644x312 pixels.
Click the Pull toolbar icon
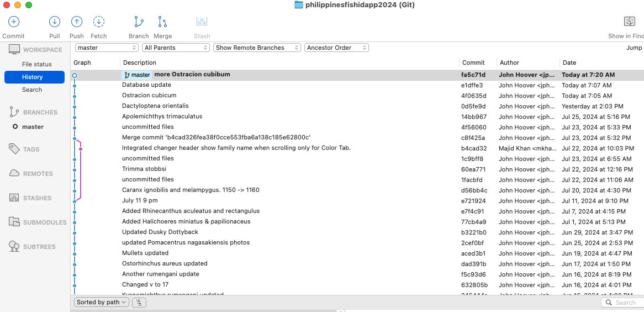pos(55,22)
